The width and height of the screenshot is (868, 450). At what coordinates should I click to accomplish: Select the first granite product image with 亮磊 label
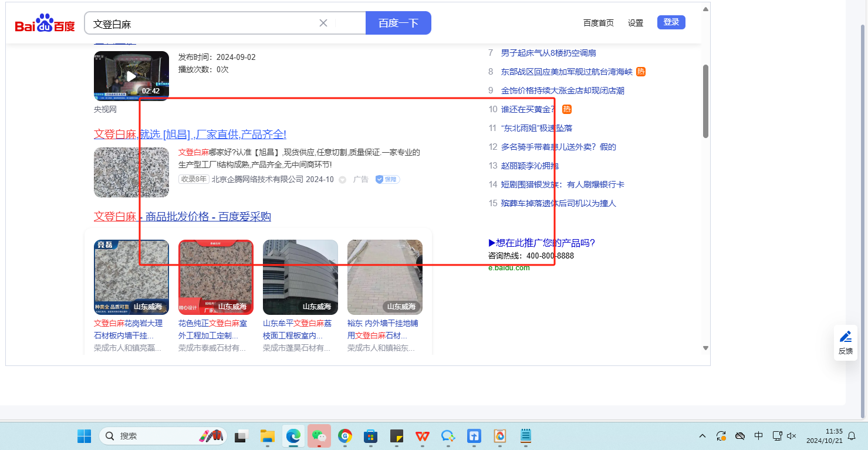point(131,277)
